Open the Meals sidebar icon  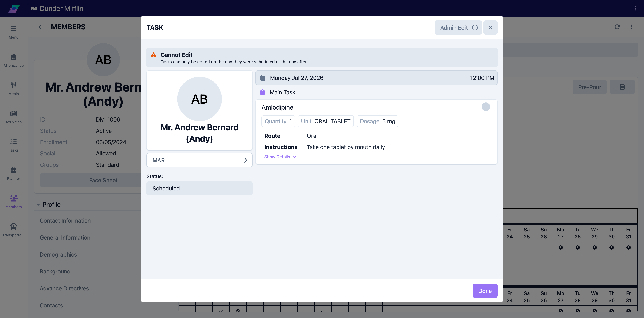click(13, 85)
